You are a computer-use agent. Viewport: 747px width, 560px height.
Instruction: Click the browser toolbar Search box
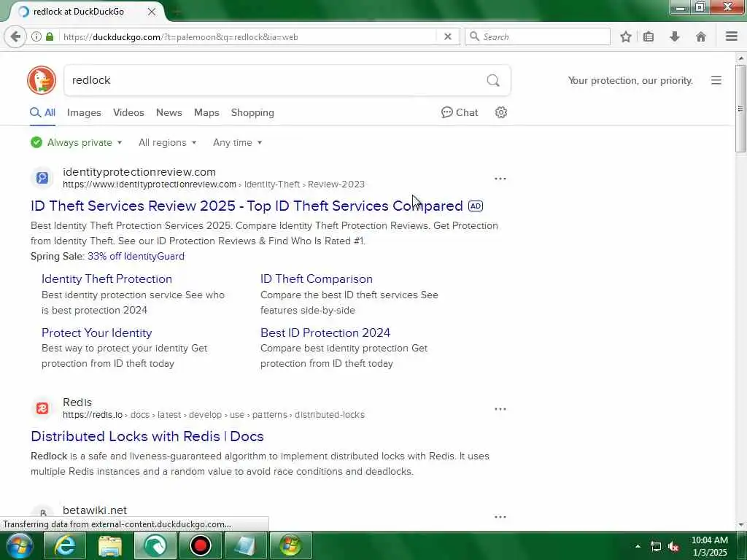coord(538,36)
